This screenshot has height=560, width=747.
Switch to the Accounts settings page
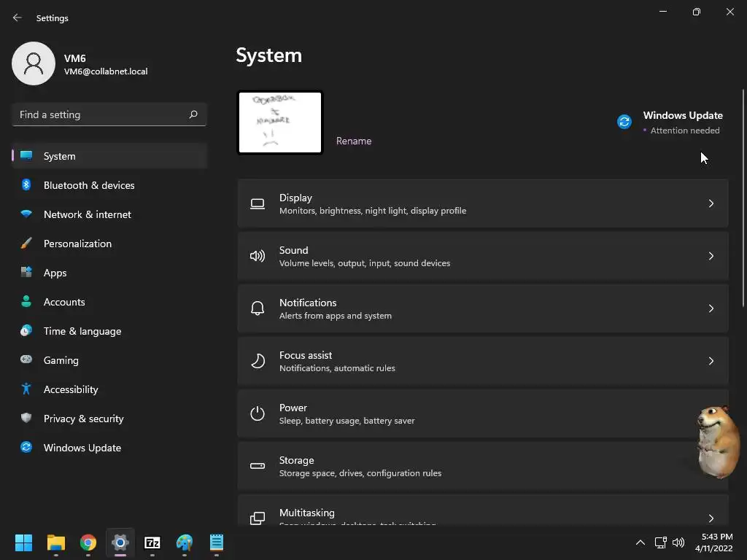coord(109,302)
